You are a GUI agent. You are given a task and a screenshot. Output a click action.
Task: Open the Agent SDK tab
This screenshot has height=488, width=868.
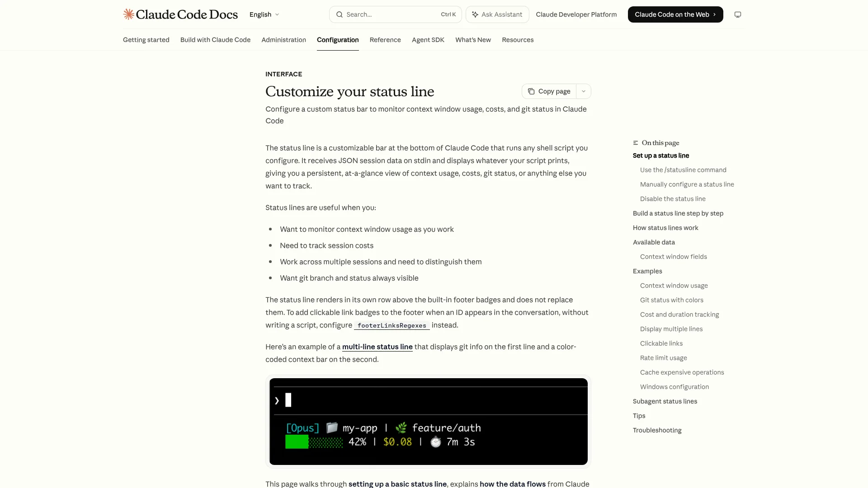coord(428,40)
